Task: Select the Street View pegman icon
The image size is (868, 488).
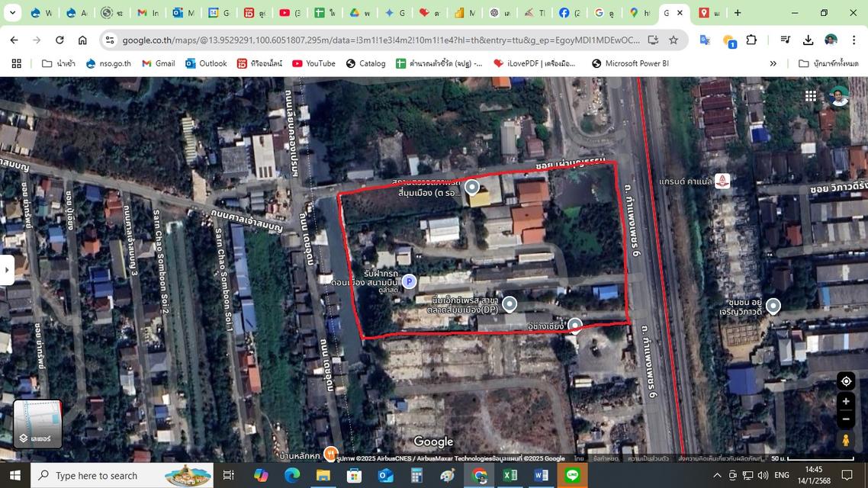Action: [845, 440]
